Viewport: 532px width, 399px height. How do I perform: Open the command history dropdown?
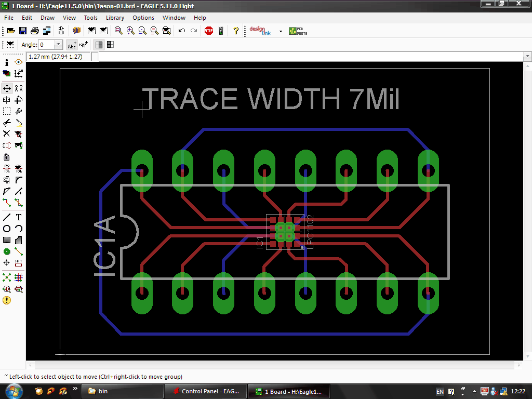pyautogui.click(x=527, y=57)
